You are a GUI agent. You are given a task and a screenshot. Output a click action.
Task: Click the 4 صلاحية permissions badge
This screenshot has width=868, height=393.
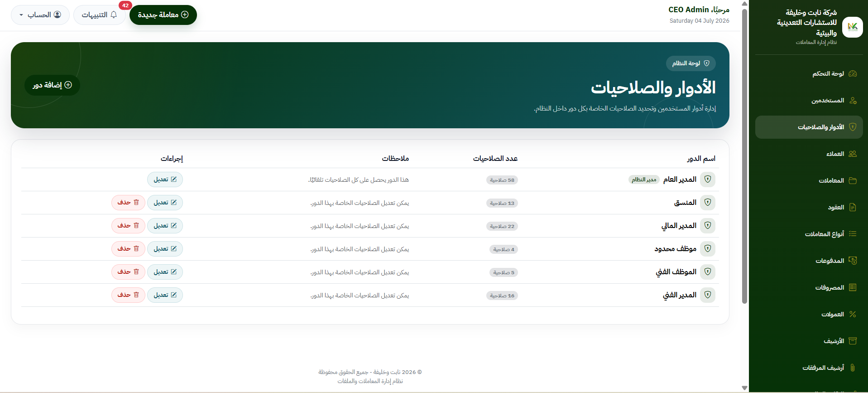504,250
